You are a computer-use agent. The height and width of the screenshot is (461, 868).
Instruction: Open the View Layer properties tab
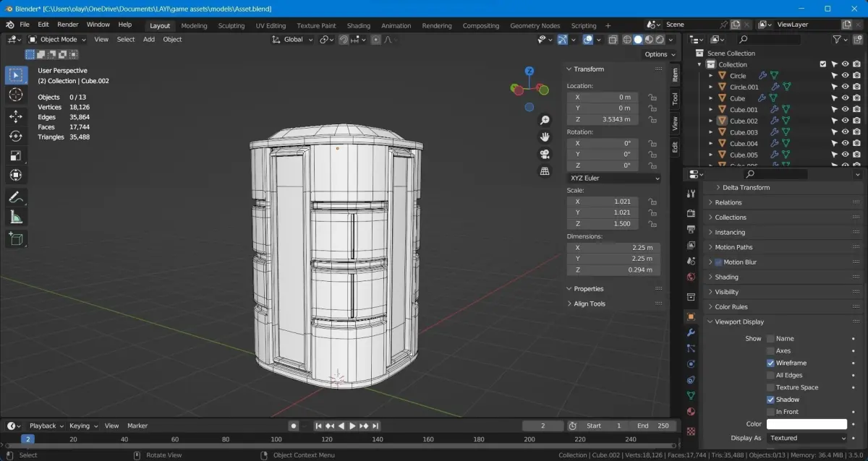691,245
